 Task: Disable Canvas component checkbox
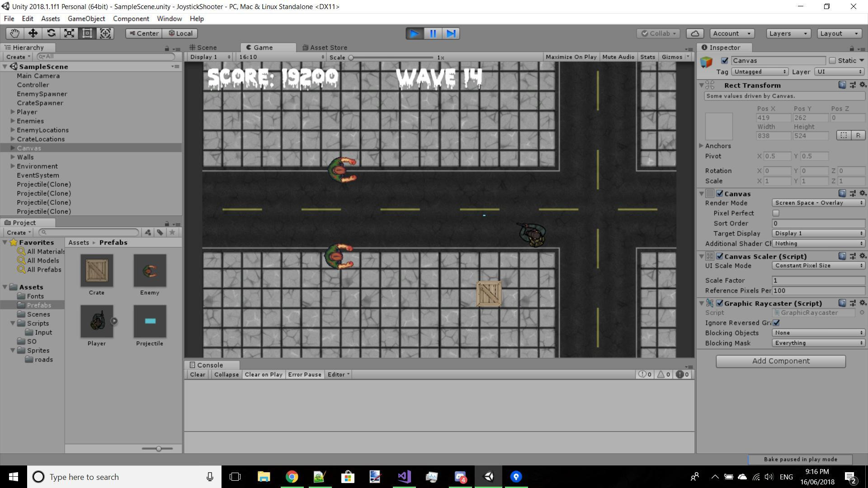tap(720, 193)
